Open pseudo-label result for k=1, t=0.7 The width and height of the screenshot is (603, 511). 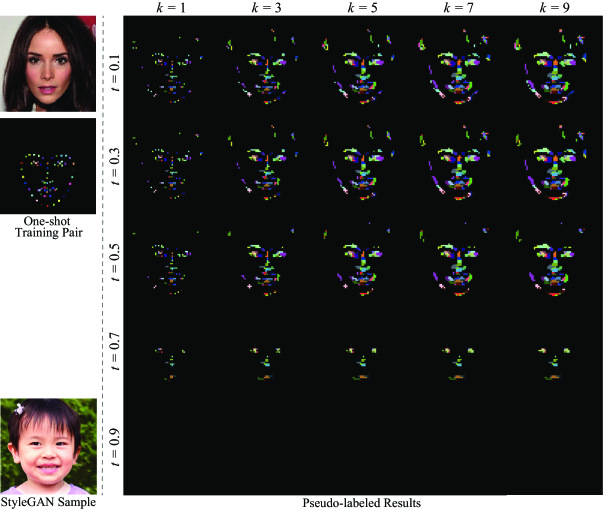point(171,351)
